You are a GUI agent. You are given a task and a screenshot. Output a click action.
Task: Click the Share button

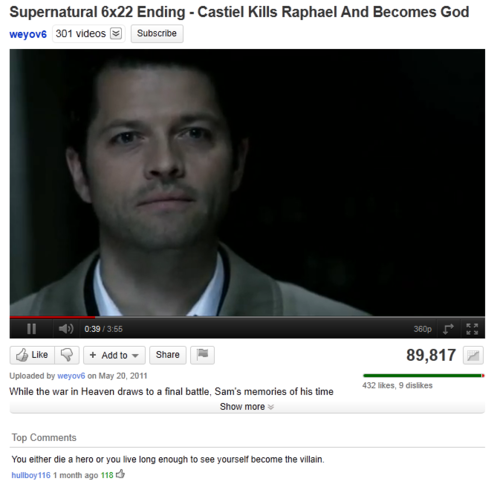click(x=168, y=355)
